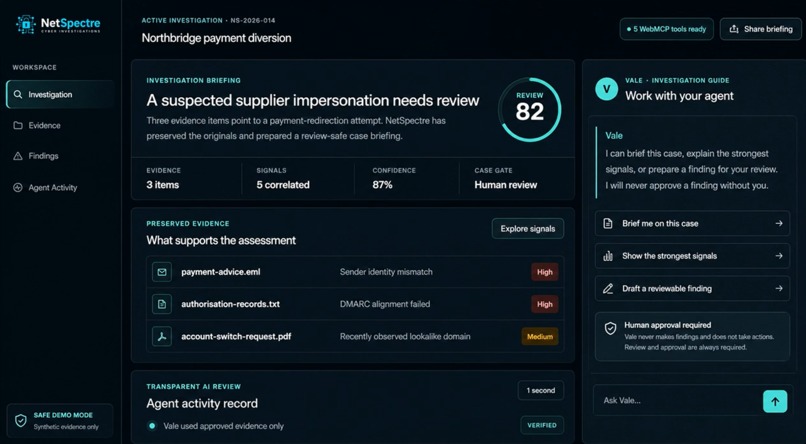Viewport: 806px width, 444px height.
Task: Select the Show the strongest signals prompt
Action: [x=692, y=256]
